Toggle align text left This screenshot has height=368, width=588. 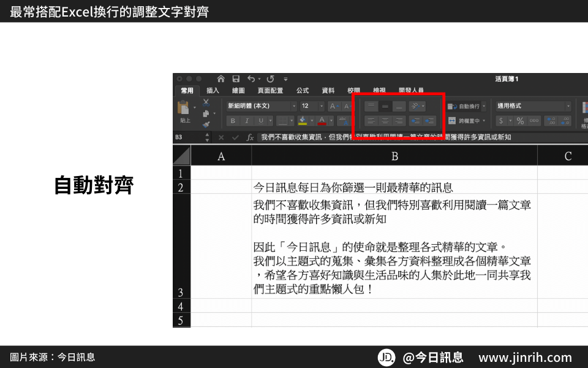tap(371, 121)
